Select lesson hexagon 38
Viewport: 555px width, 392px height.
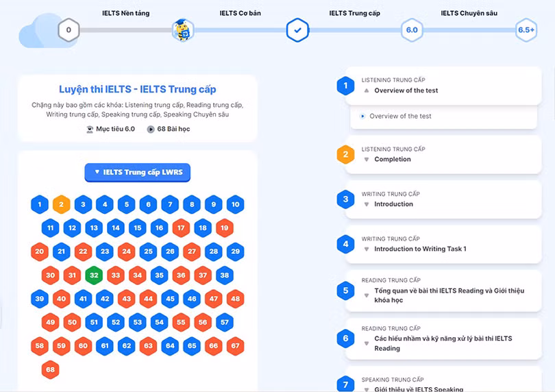pos(225,275)
